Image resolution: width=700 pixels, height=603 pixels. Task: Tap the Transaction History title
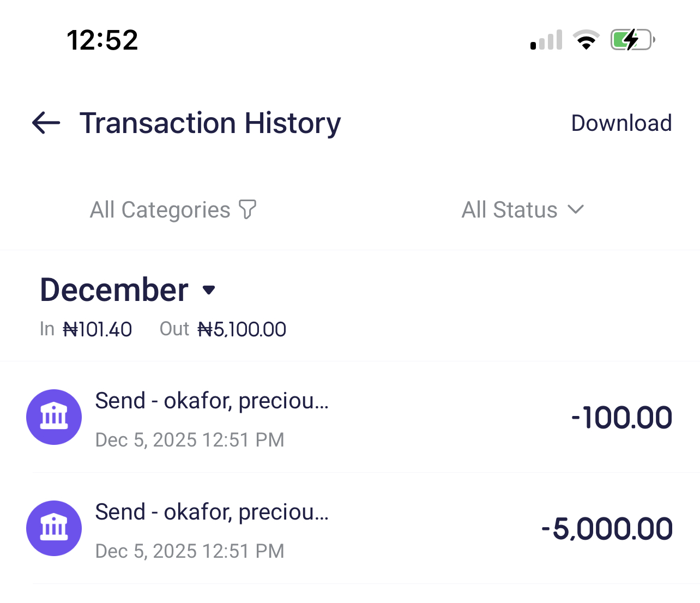point(210,123)
